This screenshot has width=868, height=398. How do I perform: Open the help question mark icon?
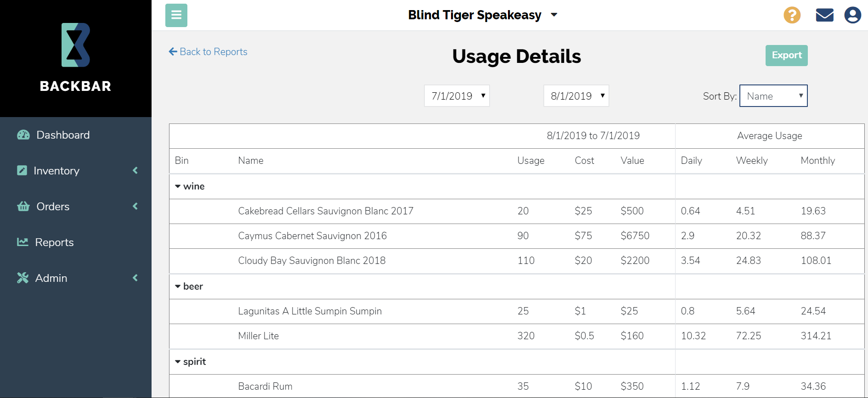click(x=791, y=15)
